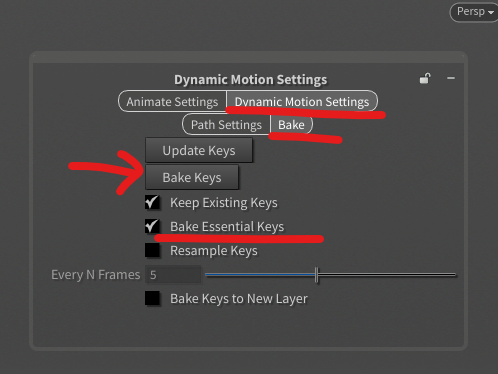Disable the Bake Essential Keys checkbox
498x374 pixels.
tap(152, 226)
